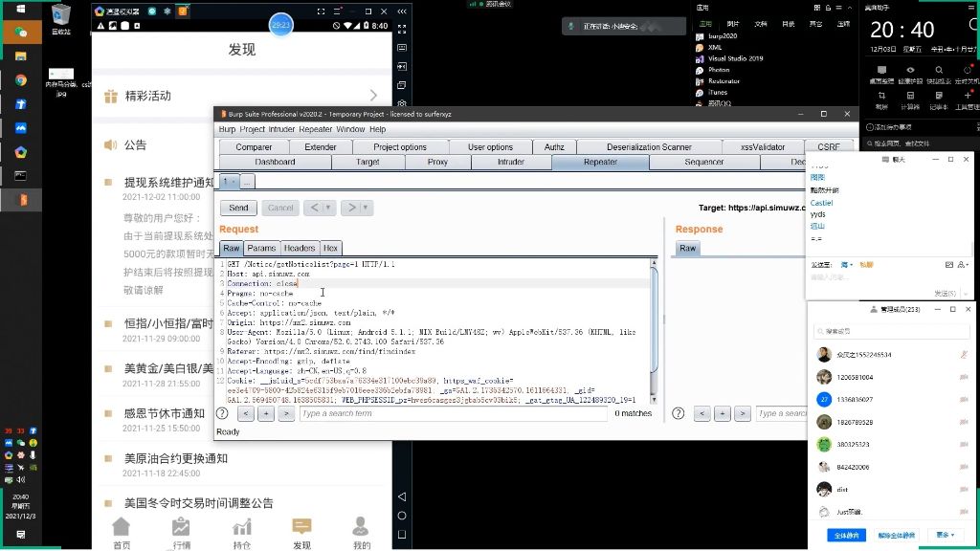Viewport: 980px width, 551px height.
Task: Open history dropdown beside back arrow
Action: pyautogui.click(x=329, y=208)
